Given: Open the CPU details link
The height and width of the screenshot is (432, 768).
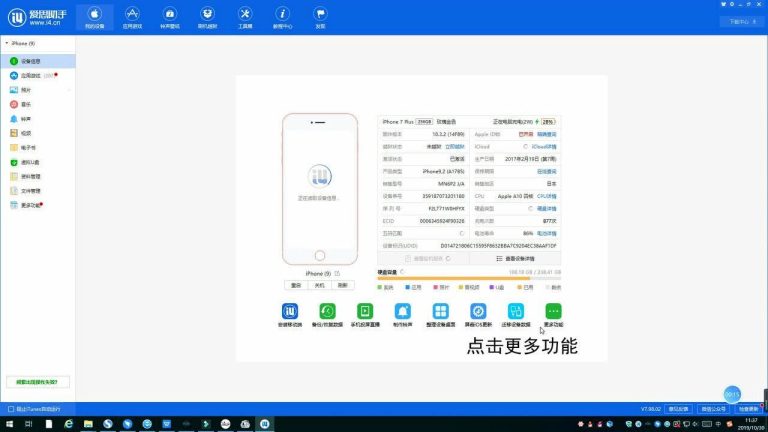Looking at the screenshot, I should tap(547, 196).
